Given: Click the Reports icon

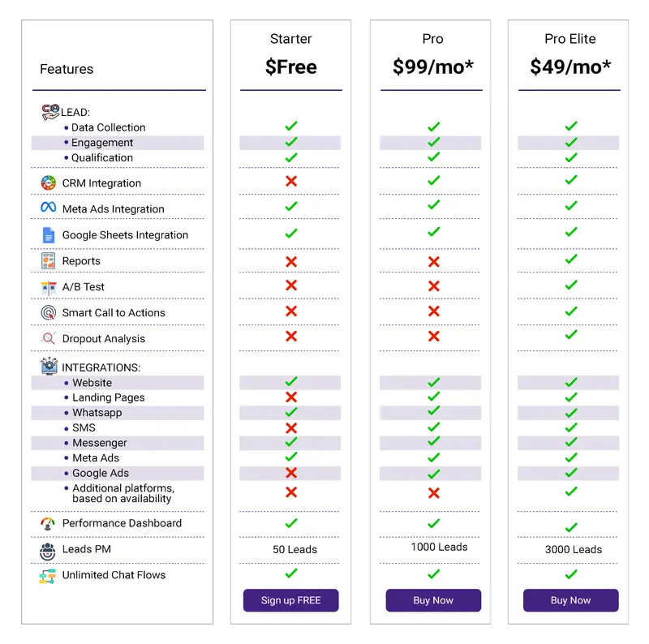Looking at the screenshot, I should [49, 261].
